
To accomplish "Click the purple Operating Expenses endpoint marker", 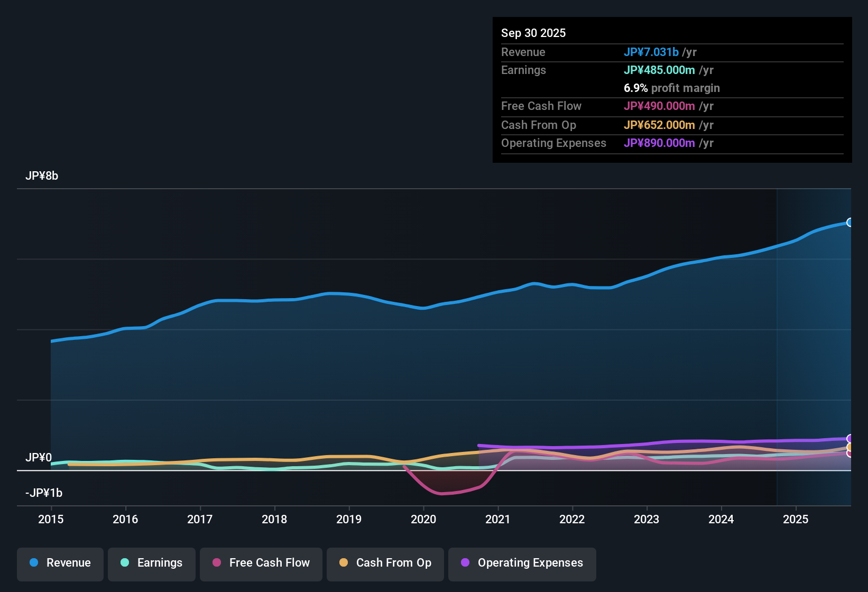I will (x=850, y=439).
